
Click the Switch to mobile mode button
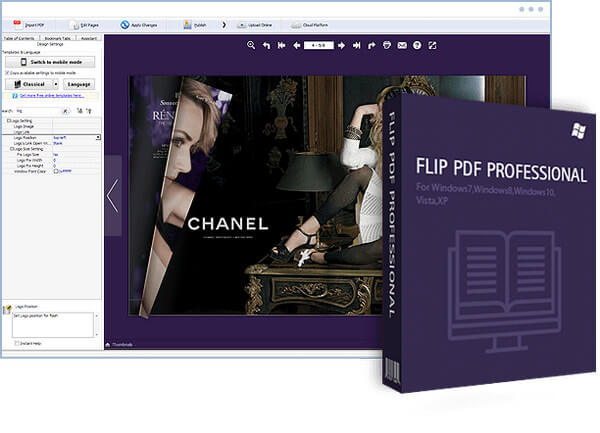coord(50,62)
